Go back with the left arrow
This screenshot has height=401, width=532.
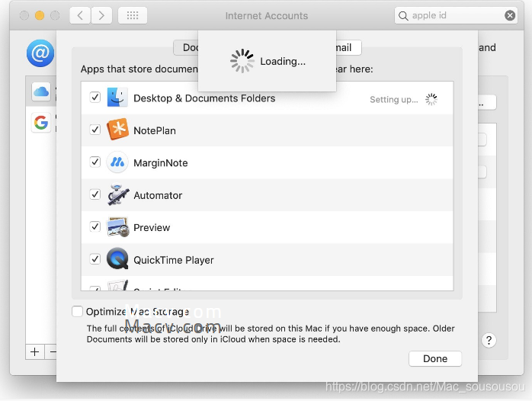click(x=80, y=15)
